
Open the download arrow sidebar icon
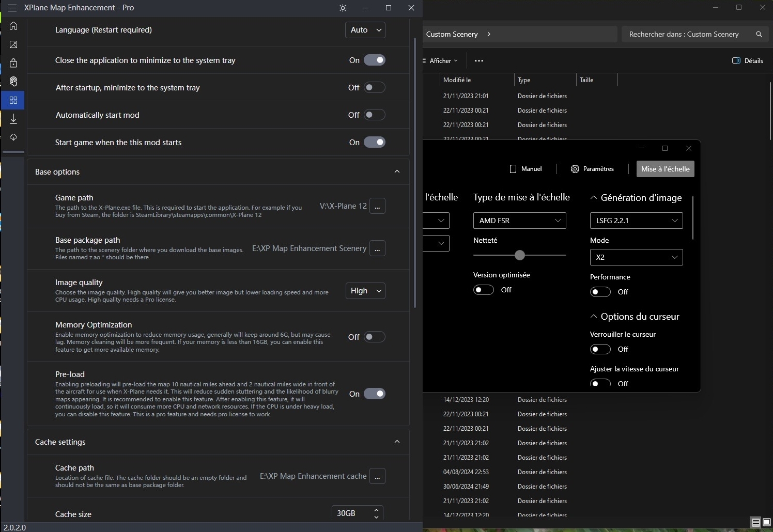click(13, 119)
